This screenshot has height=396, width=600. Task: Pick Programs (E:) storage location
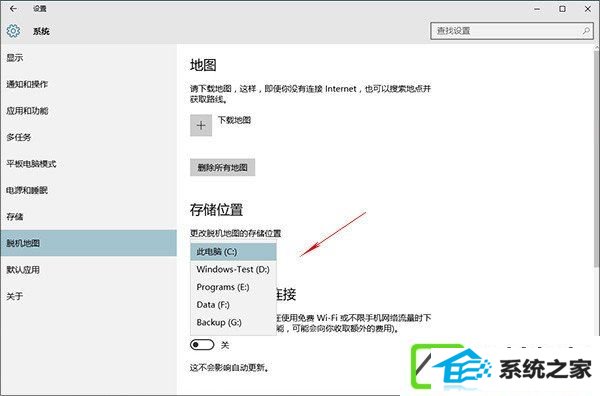233,287
